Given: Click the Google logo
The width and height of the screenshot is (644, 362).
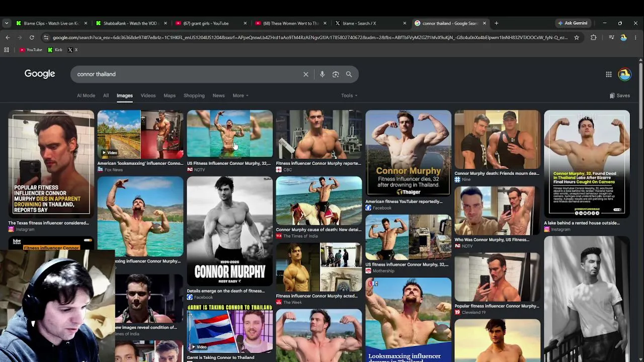Looking at the screenshot, I should (40, 74).
